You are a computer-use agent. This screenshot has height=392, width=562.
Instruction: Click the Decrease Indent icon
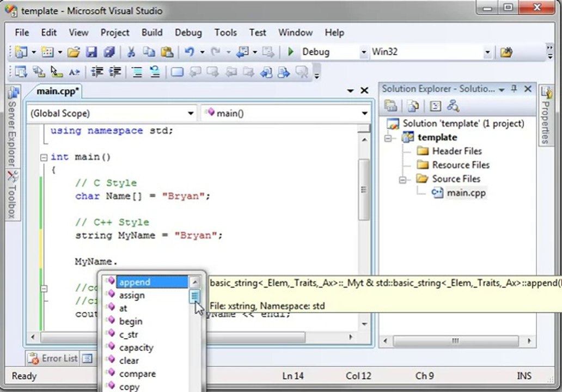coord(97,72)
